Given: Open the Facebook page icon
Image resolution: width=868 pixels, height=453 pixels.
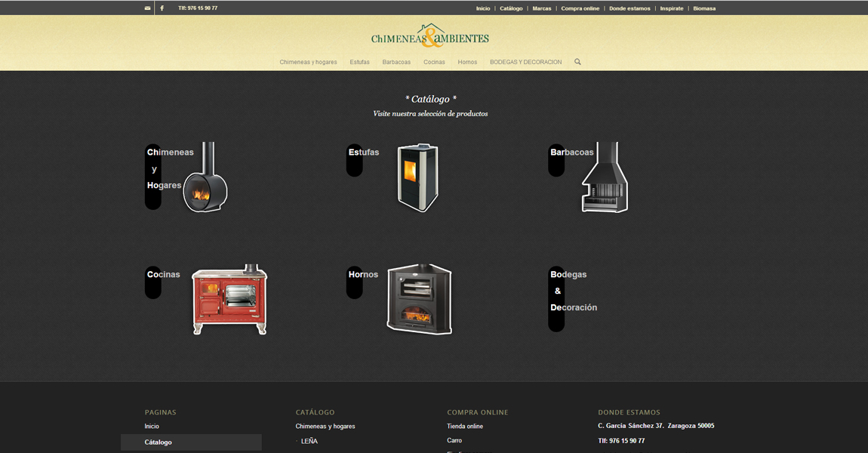Looking at the screenshot, I should point(162,8).
